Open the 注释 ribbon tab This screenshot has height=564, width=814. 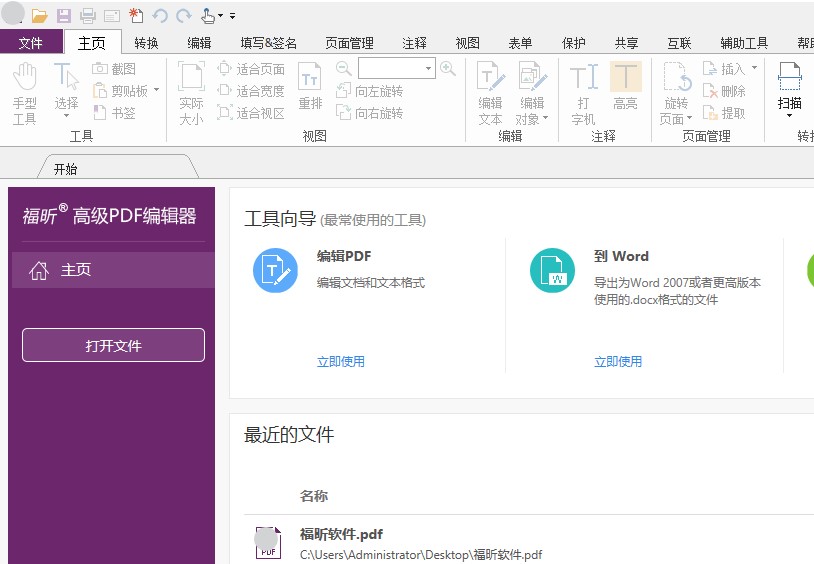(x=414, y=43)
